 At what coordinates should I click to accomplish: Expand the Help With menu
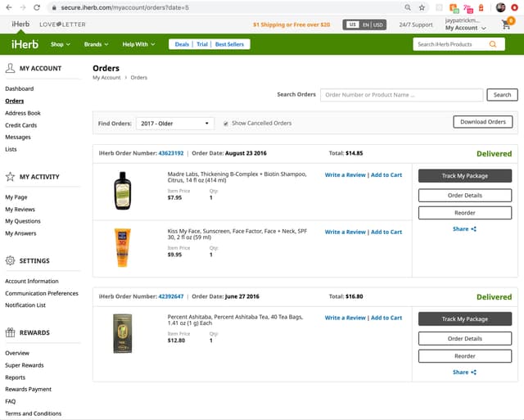click(138, 44)
